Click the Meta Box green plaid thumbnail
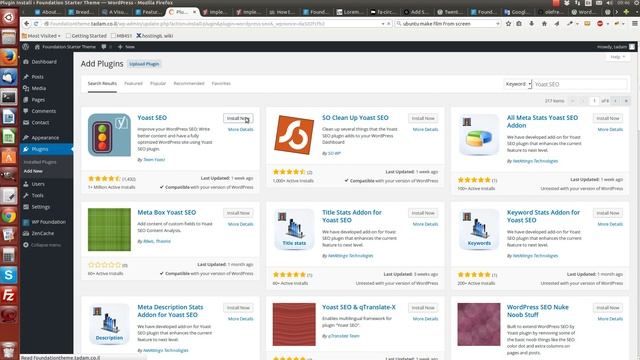The height and width of the screenshot is (360, 640). point(109,229)
